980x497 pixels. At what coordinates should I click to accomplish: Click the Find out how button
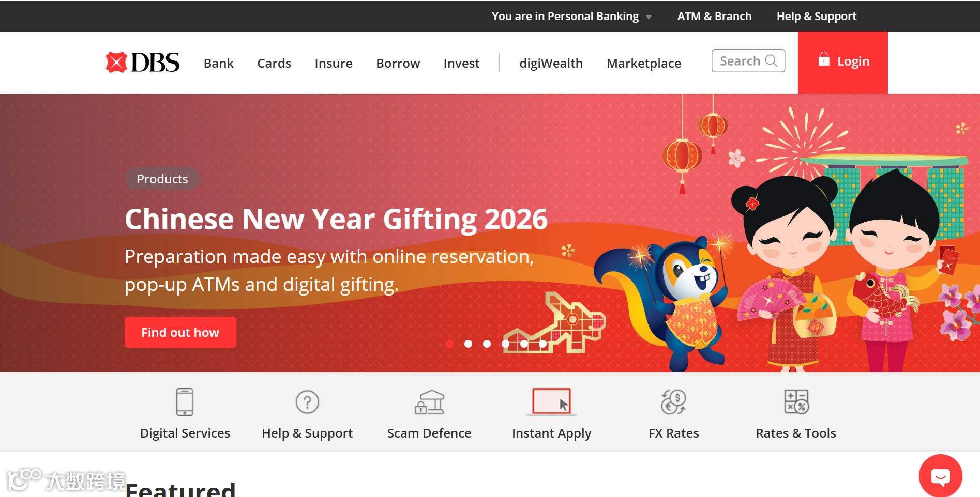click(180, 332)
